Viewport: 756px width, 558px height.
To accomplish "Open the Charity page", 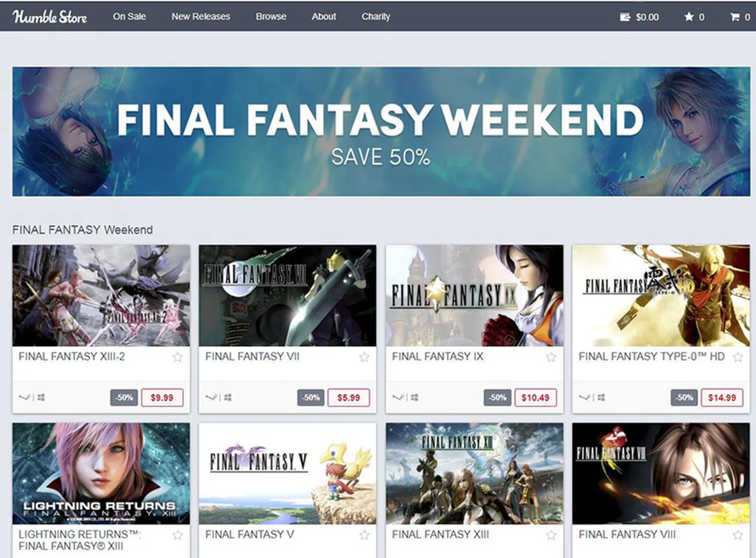I will pos(376,17).
